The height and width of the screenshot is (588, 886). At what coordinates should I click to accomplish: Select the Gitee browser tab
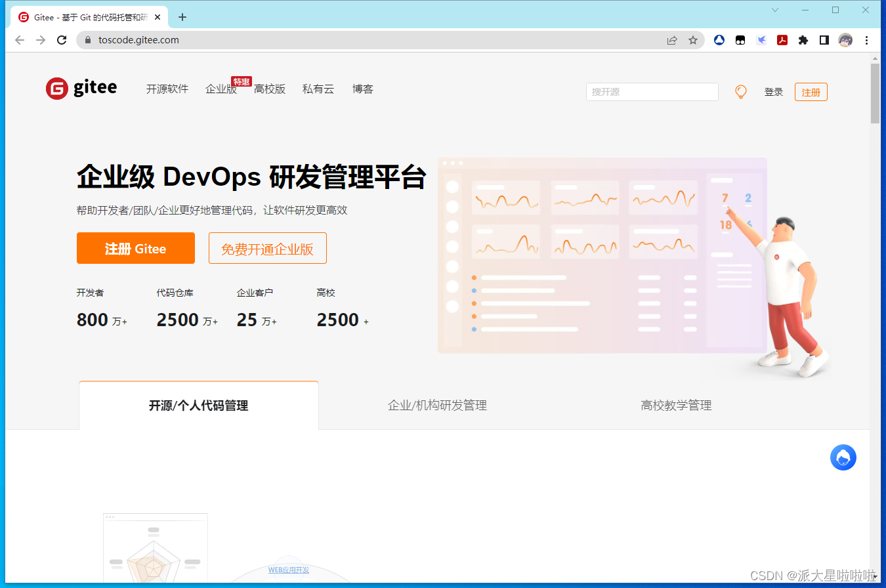[x=90, y=18]
